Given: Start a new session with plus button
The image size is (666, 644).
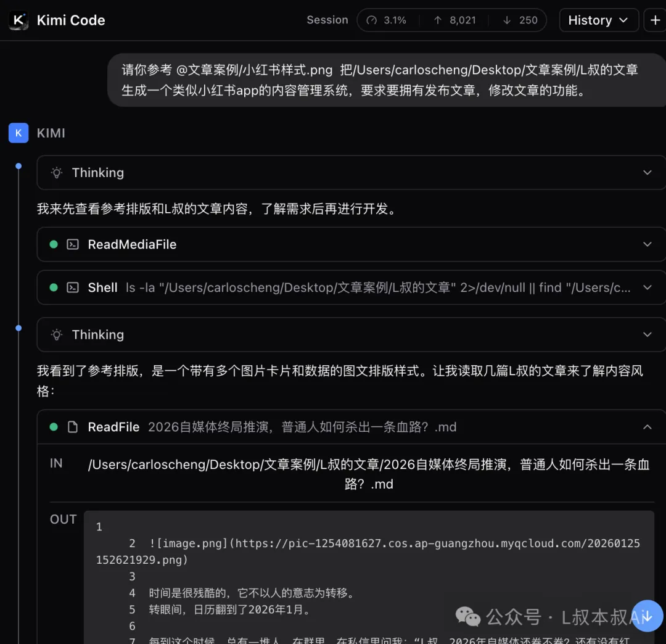Looking at the screenshot, I should pyautogui.click(x=655, y=20).
